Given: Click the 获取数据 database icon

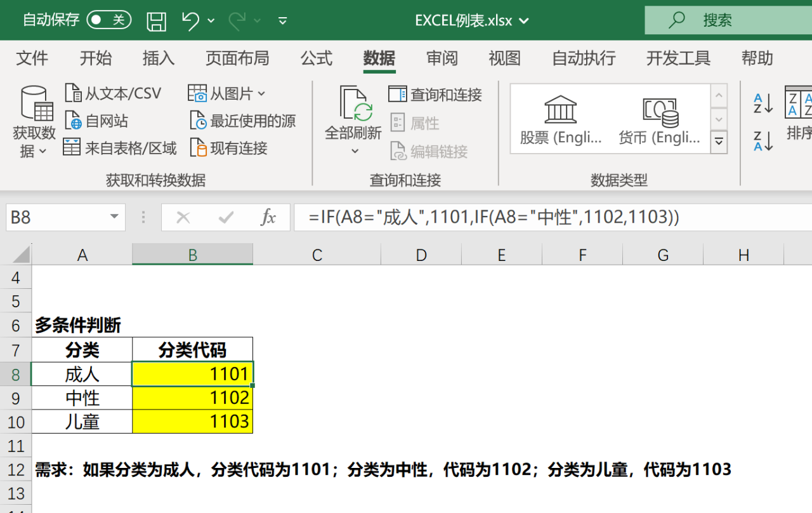Looking at the screenshot, I should 36,103.
